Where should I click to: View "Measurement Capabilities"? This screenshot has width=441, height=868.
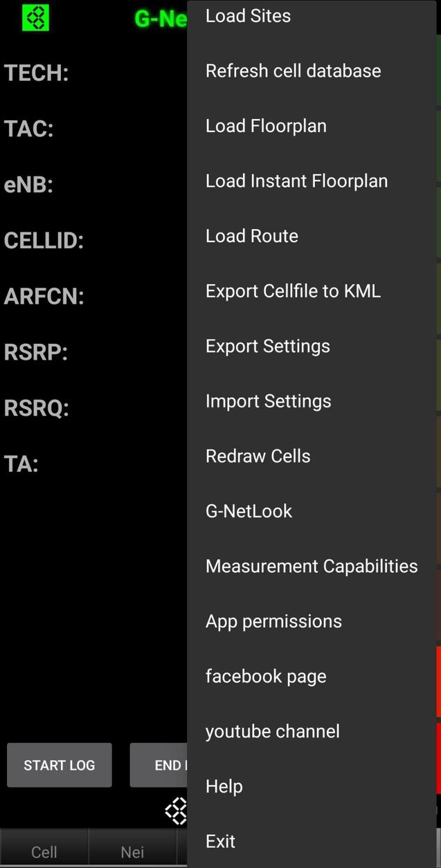[312, 566]
